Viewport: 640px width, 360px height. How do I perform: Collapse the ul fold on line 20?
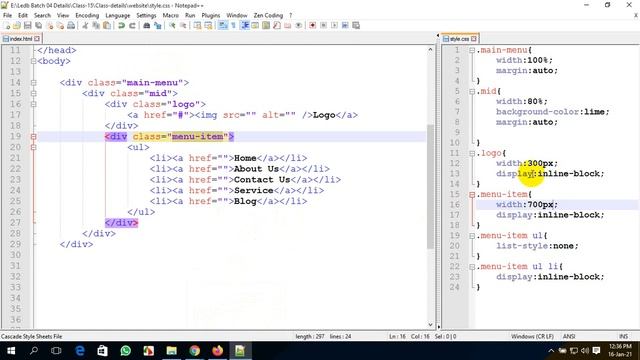[x=33, y=147]
